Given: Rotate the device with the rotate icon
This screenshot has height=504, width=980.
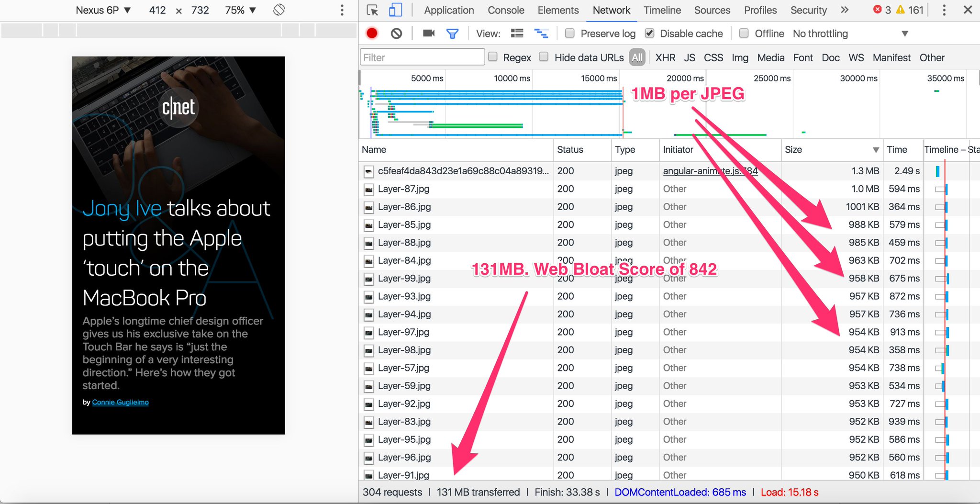Looking at the screenshot, I should click(x=279, y=10).
